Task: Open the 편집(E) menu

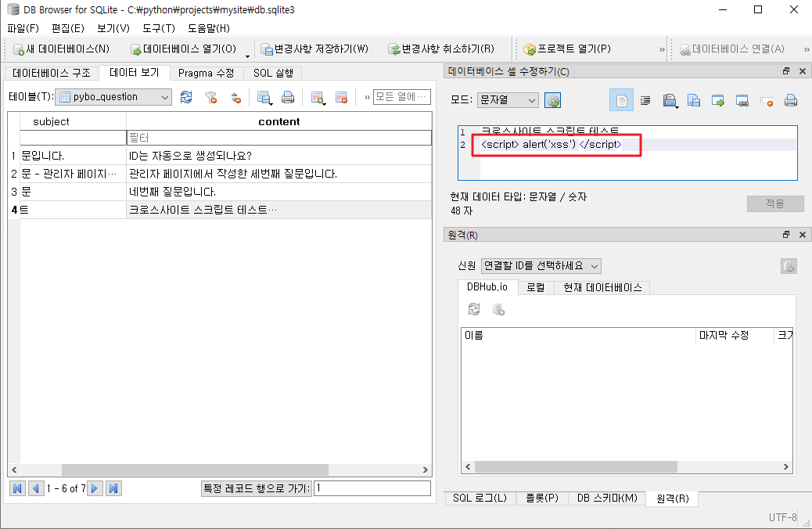Action: (68, 28)
